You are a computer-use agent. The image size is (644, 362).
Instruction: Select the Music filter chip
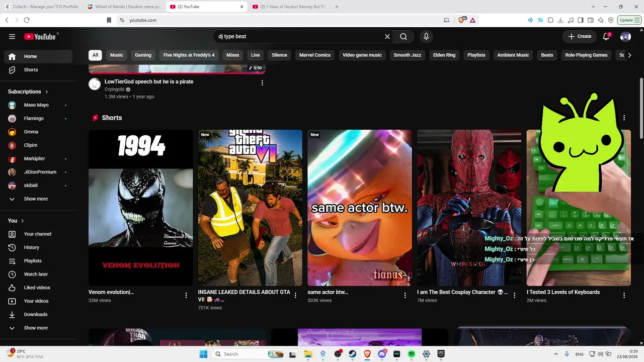point(116,55)
